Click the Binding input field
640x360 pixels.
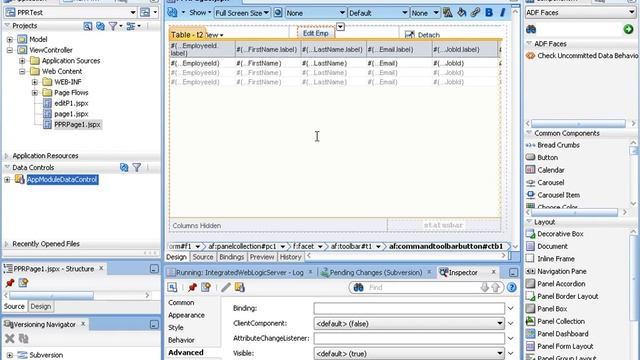click(x=409, y=308)
